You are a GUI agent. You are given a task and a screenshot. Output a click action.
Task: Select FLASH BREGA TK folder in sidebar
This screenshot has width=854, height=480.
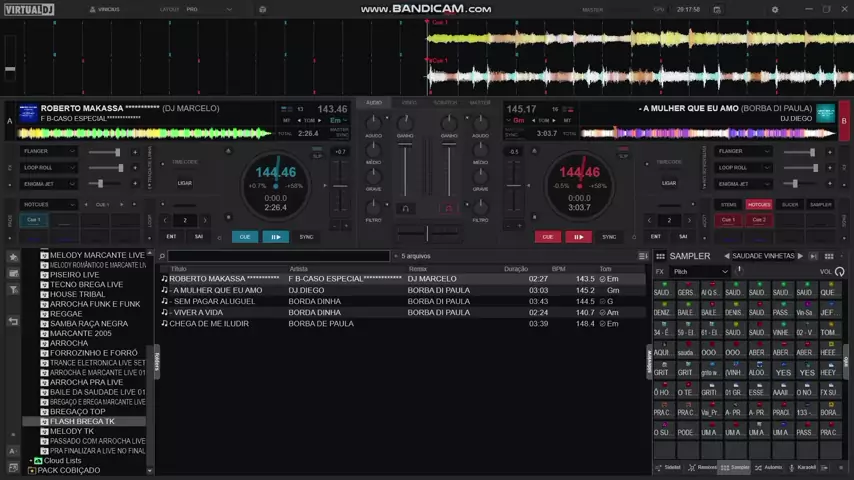(x=82, y=421)
